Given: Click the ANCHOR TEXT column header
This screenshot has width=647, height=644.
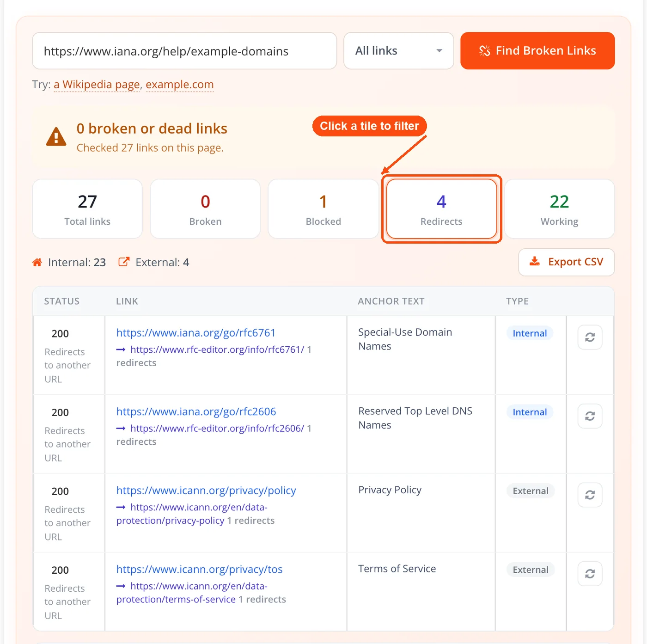Looking at the screenshot, I should coord(391,301).
